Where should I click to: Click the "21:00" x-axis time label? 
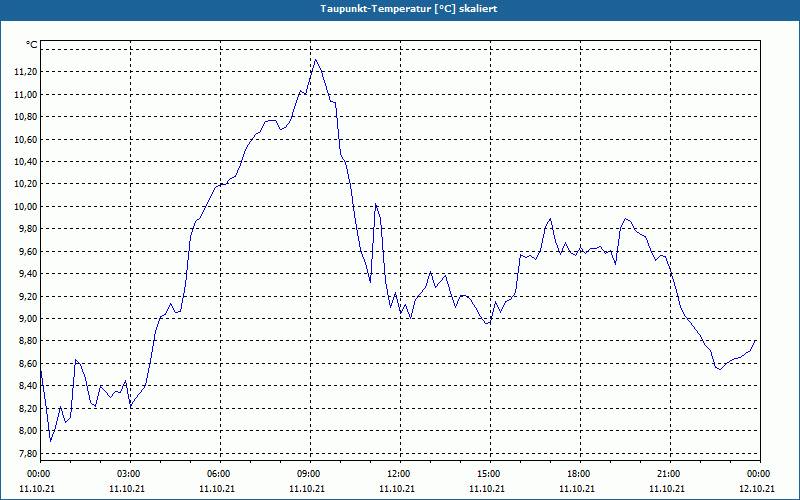point(668,474)
